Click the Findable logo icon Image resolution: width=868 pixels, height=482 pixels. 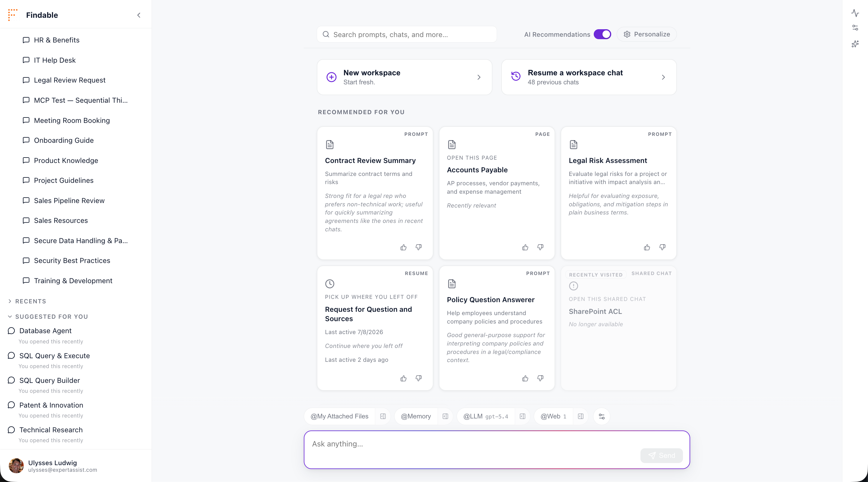[13, 15]
